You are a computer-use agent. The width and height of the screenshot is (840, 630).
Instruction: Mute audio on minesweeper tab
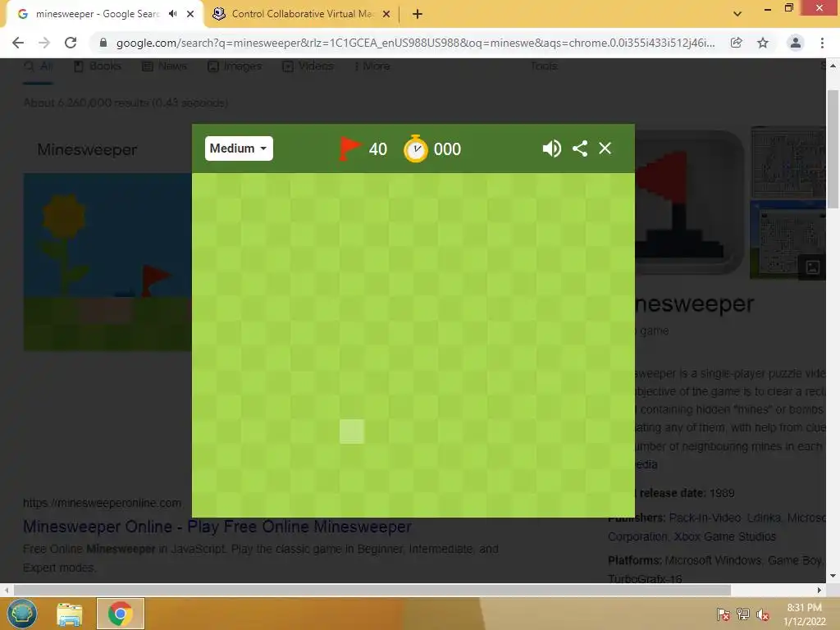coord(172,14)
